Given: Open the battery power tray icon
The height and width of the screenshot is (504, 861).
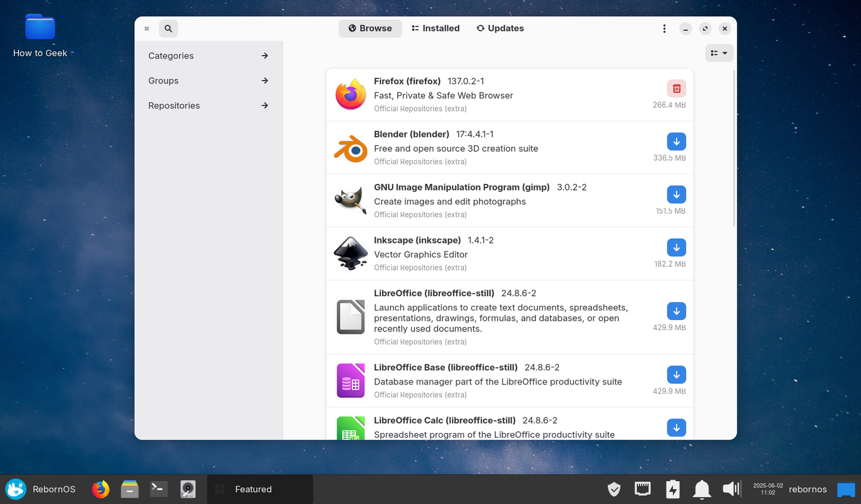Looking at the screenshot, I should [673, 489].
